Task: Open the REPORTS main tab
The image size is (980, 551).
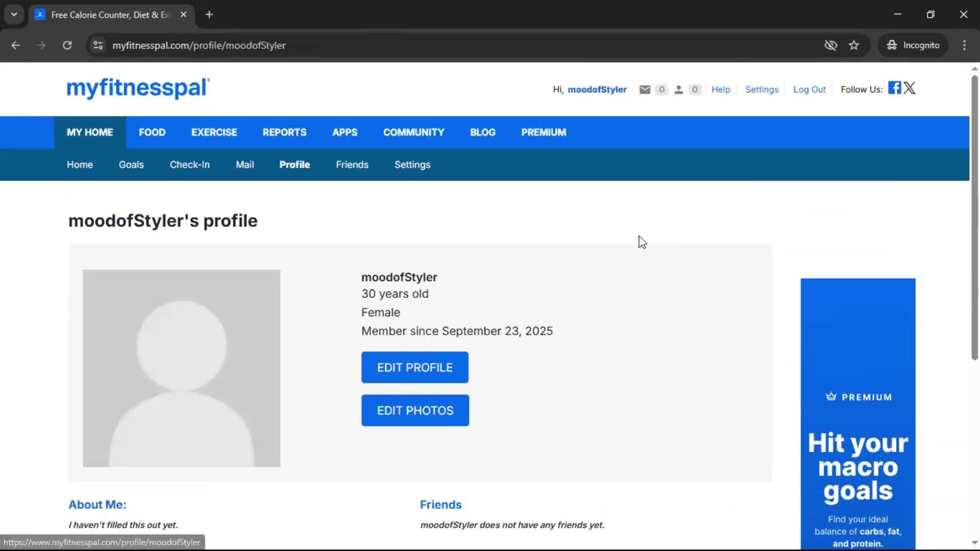Action: coord(284,133)
